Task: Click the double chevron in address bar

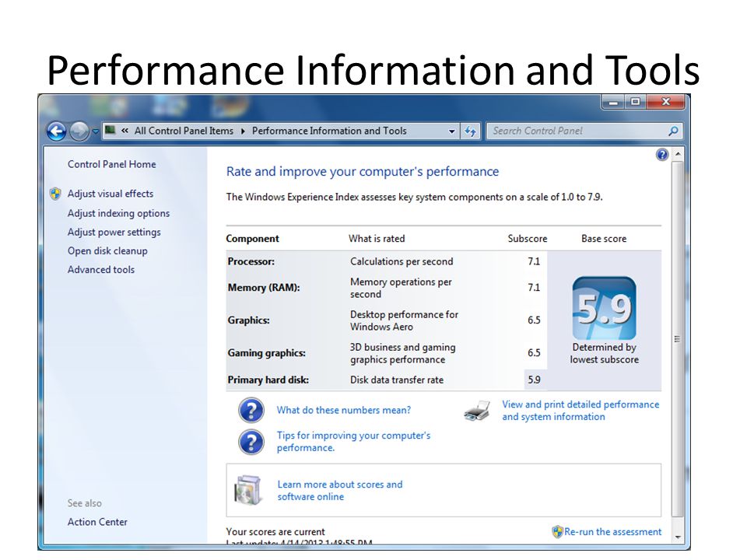Action: click(124, 131)
